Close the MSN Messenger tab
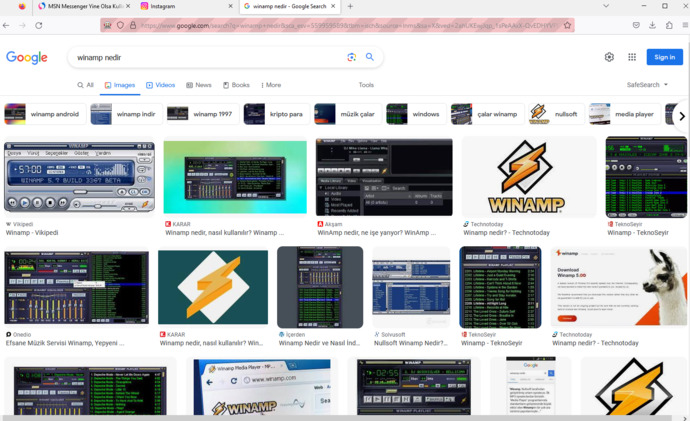This screenshot has height=421, width=690. pyautogui.click(x=128, y=6)
